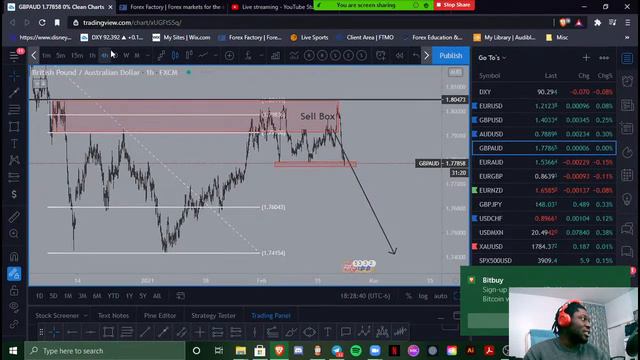The width and height of the screenshot is (640, 360).
Task: Open the time interval dropdown arrow after M
Action: pyautogui.click(x=148, y=56)
